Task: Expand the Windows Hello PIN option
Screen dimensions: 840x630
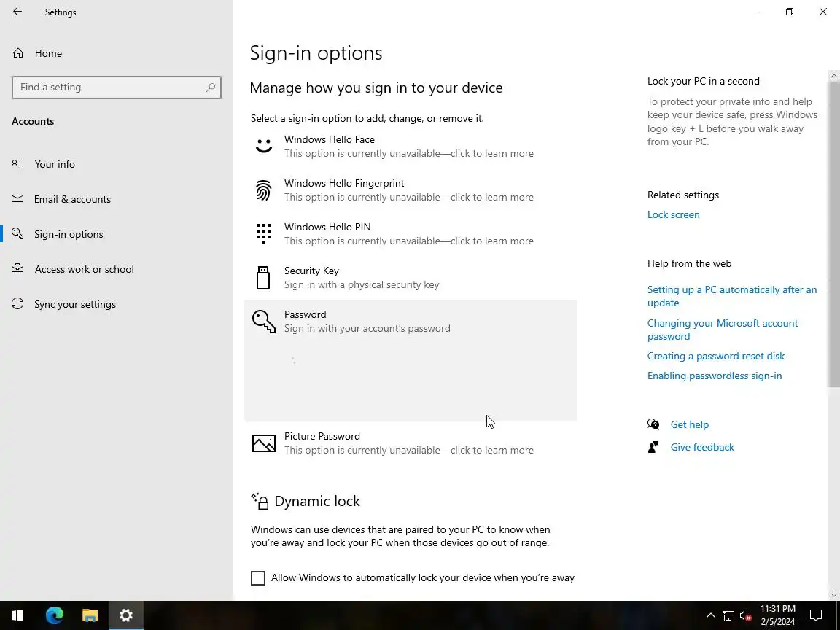Action: pos(411,234)
